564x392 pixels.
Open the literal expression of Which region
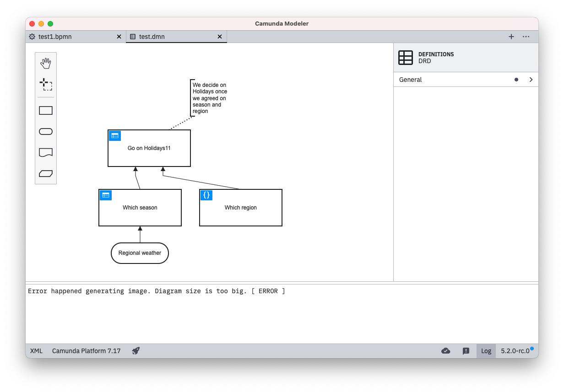pos(206,195)
